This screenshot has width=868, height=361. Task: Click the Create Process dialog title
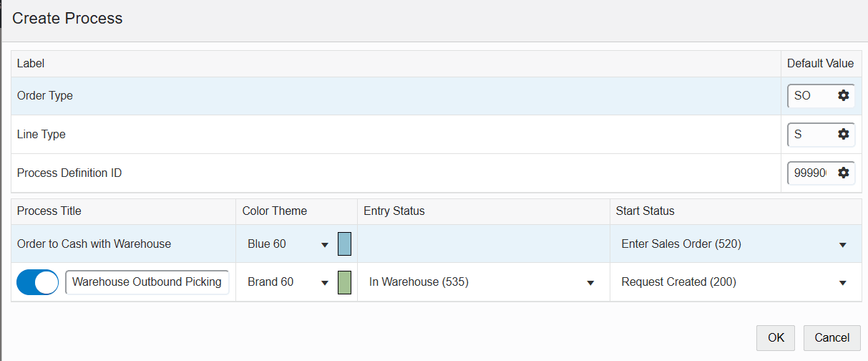point(67,19)
